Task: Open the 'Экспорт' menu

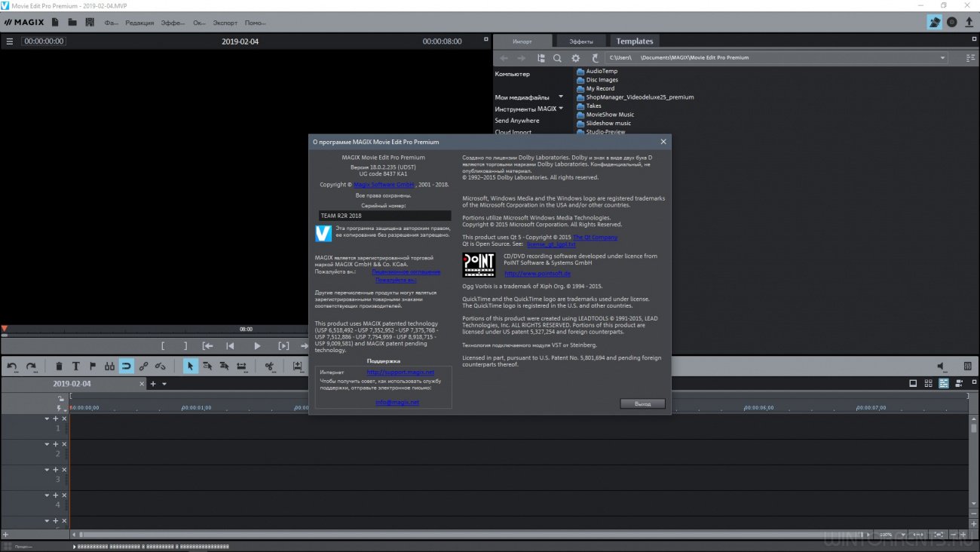Action: point(225,23)
